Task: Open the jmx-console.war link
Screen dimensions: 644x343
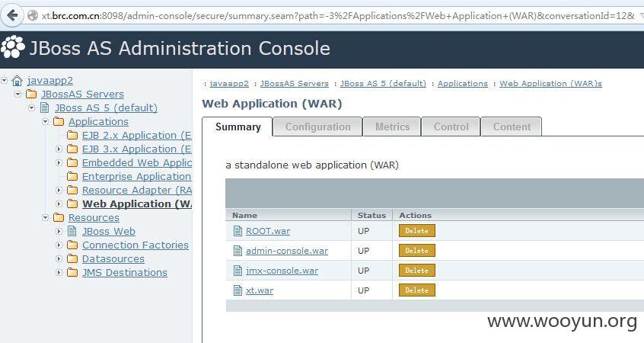Action: coord(282,271)
